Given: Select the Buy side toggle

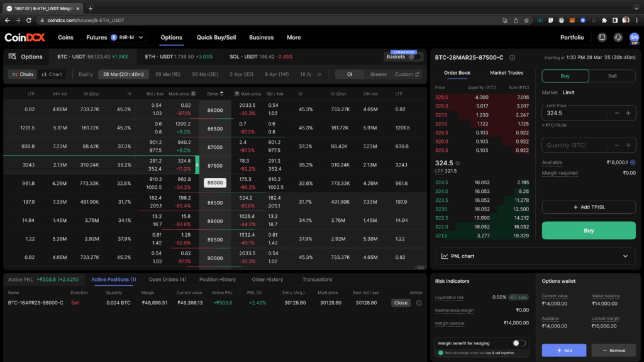Looking at the screenshot, I should coord(565,76).
